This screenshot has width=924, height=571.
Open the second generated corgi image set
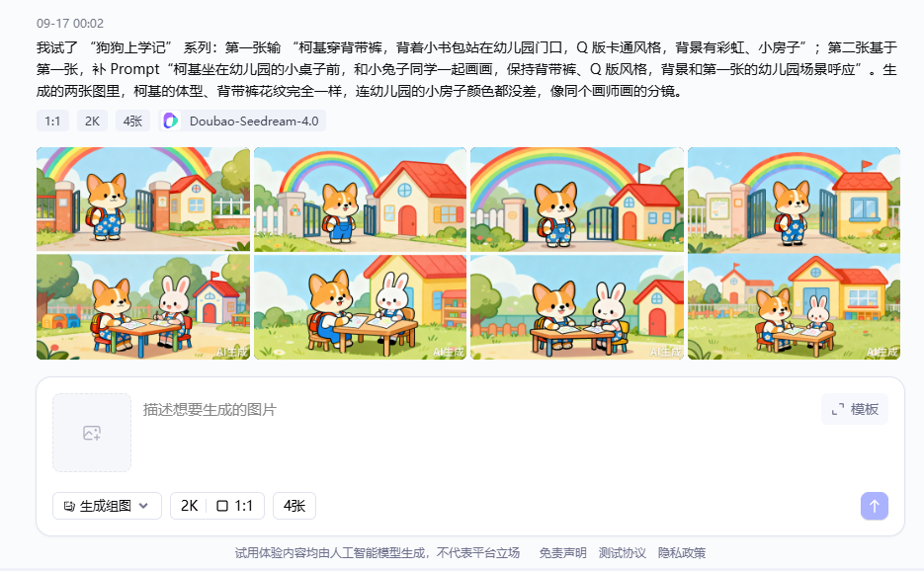[x=360, y=253]
